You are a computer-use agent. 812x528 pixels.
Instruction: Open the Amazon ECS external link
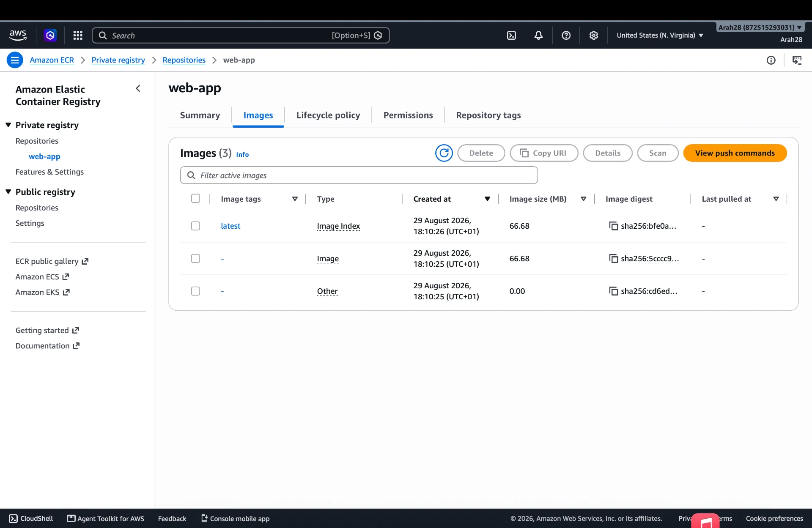(42, 277)
